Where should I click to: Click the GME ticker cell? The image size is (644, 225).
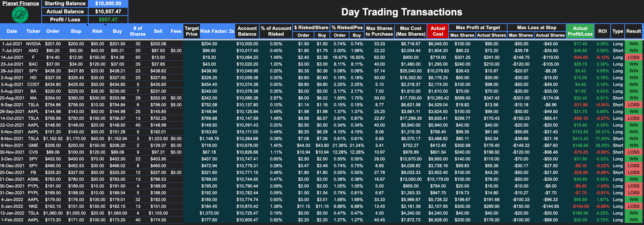[33, 145]
